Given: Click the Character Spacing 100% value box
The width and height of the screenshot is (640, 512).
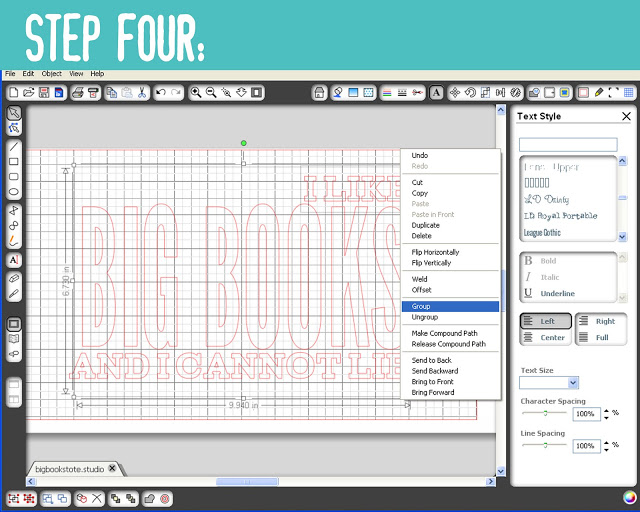Looking at the screenshot, I should tap(586, 414).
